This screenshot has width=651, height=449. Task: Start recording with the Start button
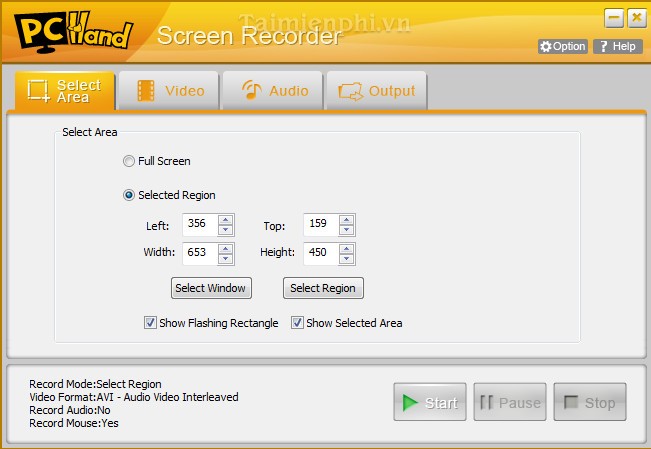[x=430, y=402]
